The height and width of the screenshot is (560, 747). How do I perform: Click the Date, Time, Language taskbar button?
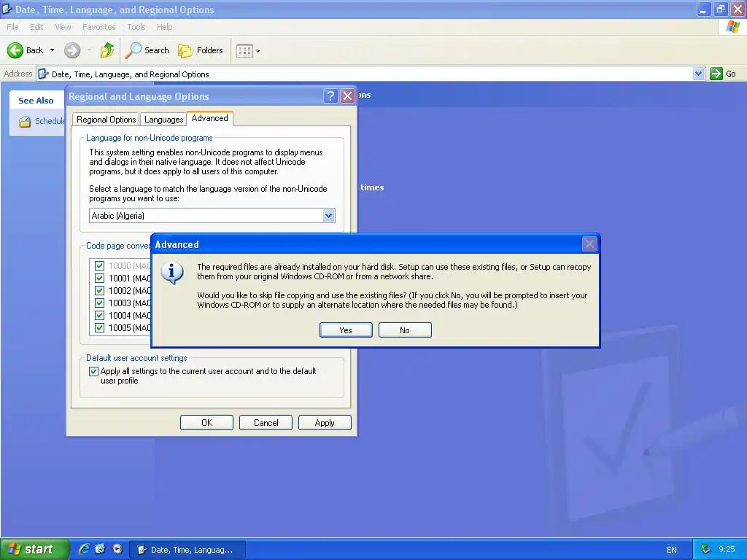187,550
